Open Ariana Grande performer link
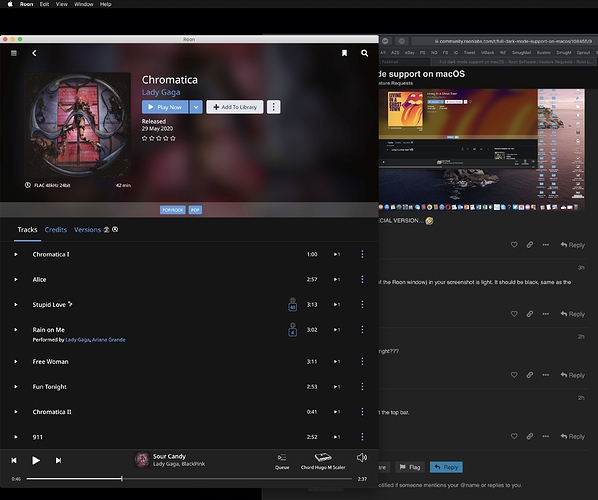This screenshot has width=598, height=500. (109, 340)
